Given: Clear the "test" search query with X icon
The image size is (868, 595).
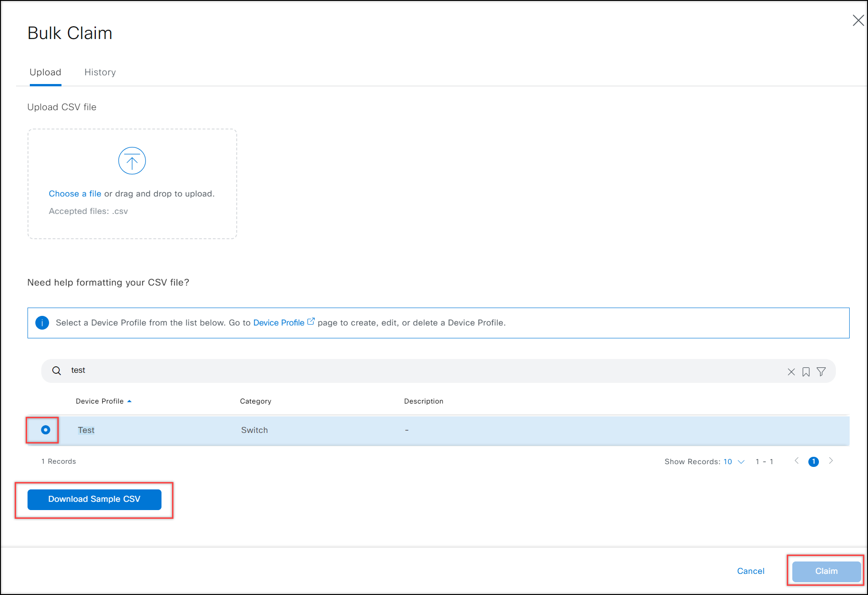Looking at the screenshot, I should 791,371.
